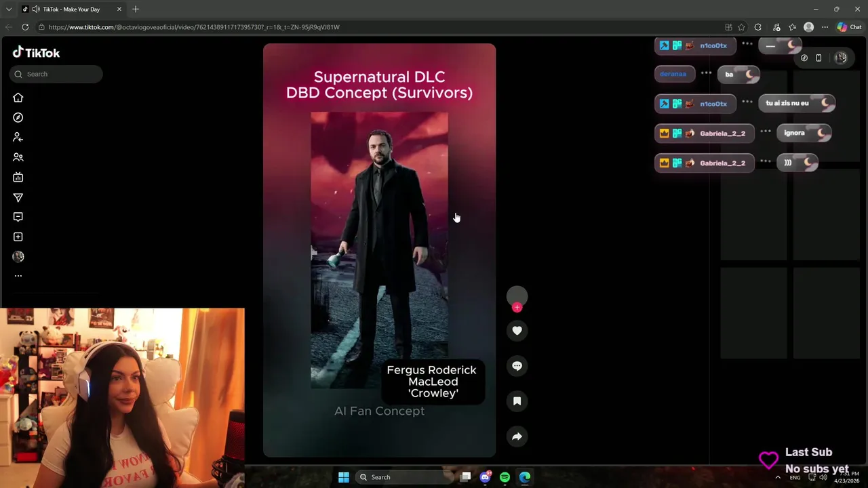View site information lock icon

point(42,27)
